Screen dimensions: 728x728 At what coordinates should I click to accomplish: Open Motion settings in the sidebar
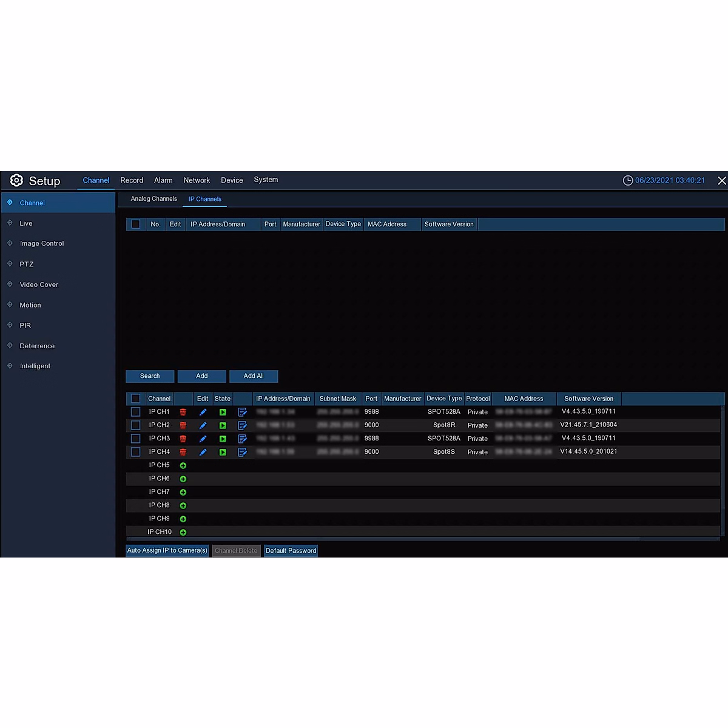30,305
